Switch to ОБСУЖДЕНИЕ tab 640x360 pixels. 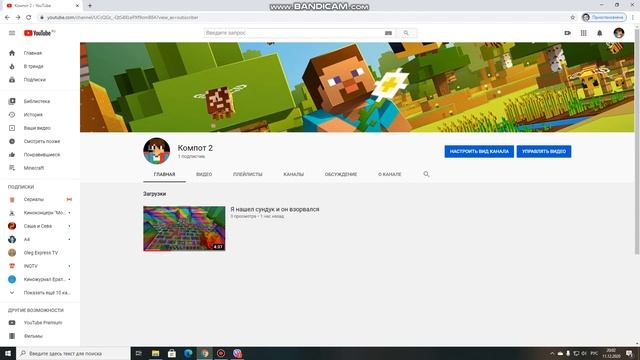pyautogui.click(x=341, y=174)
